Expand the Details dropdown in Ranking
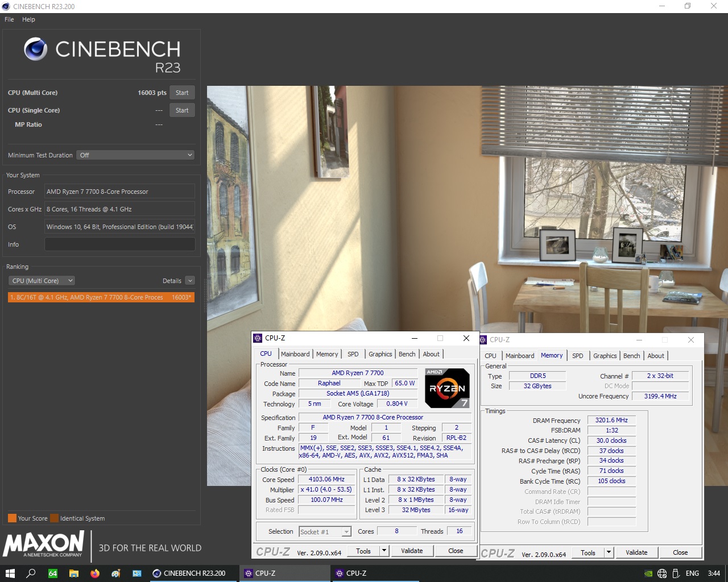Screen dimensions: 728x582 pos(190,281)
